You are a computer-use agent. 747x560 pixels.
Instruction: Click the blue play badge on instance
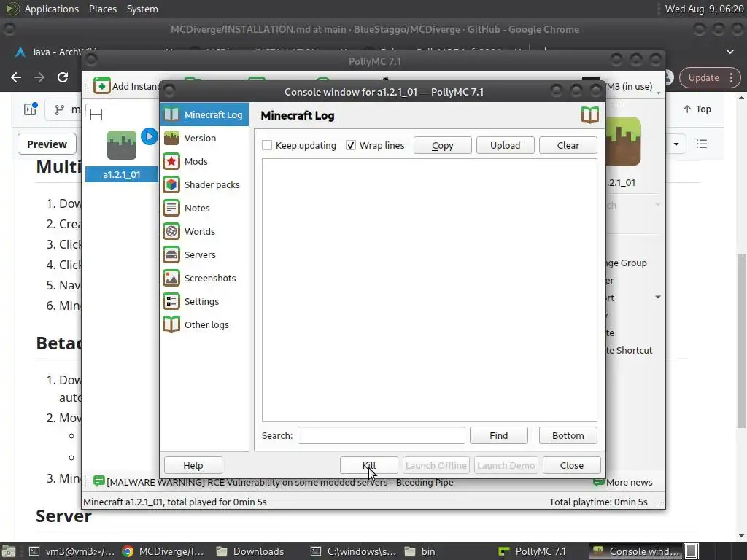149,136
